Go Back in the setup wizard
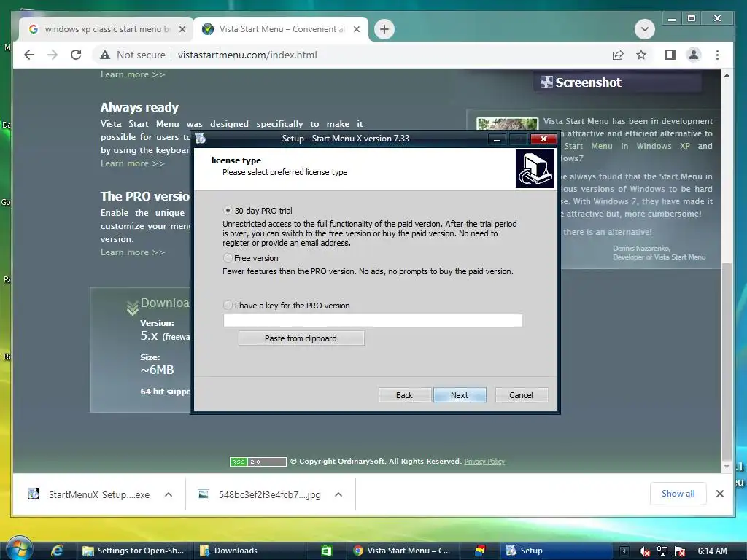The image size is (747, 560). click(x=404, y=394)
